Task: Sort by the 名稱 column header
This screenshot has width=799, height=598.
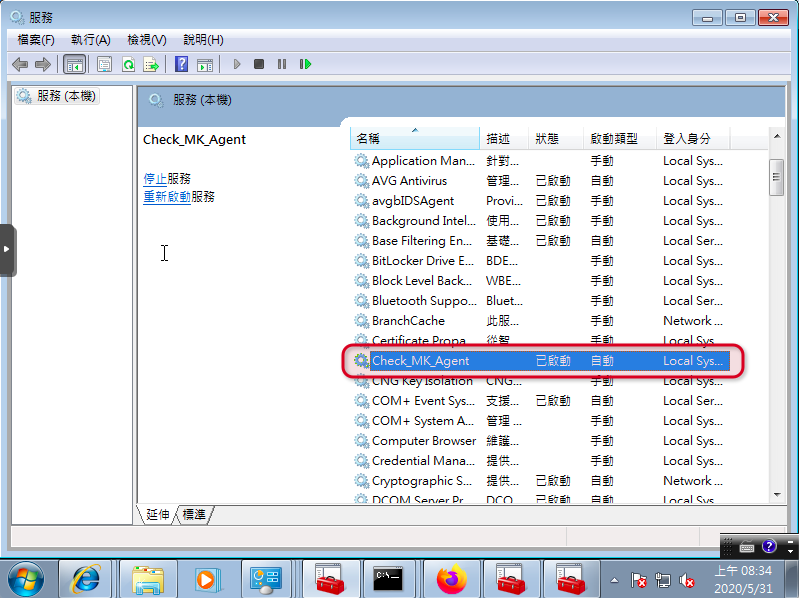Action: (415, 139)
